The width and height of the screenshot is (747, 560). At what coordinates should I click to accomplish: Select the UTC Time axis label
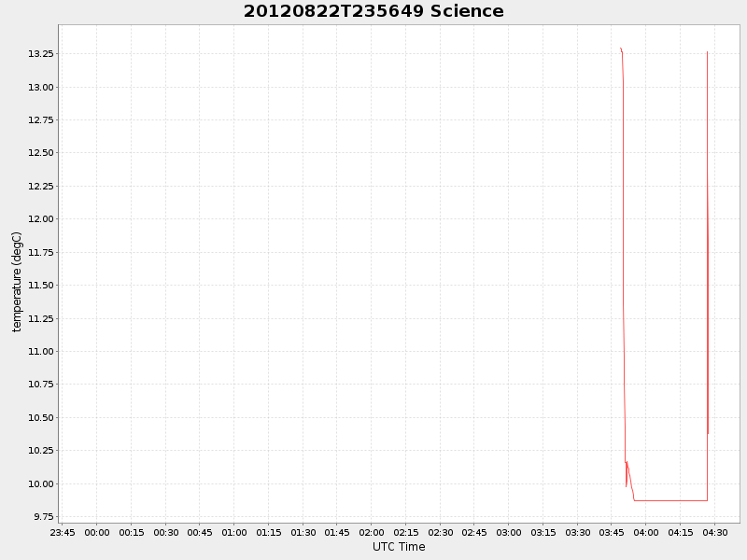pos(399,547)
